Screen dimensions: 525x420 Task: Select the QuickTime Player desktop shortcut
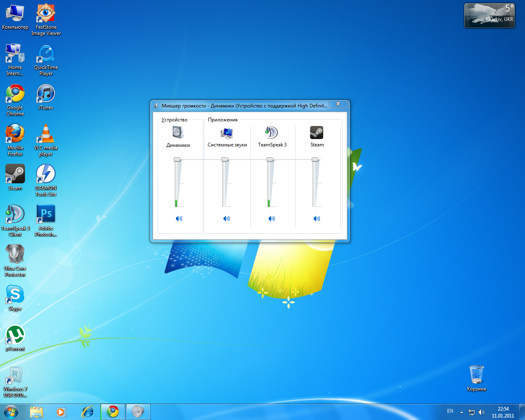tap(46, 60)
